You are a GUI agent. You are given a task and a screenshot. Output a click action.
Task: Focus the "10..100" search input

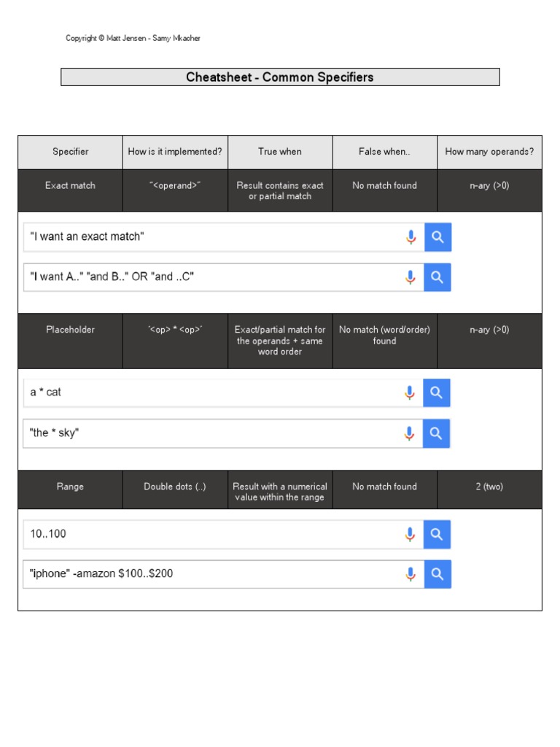click(211, 534)
